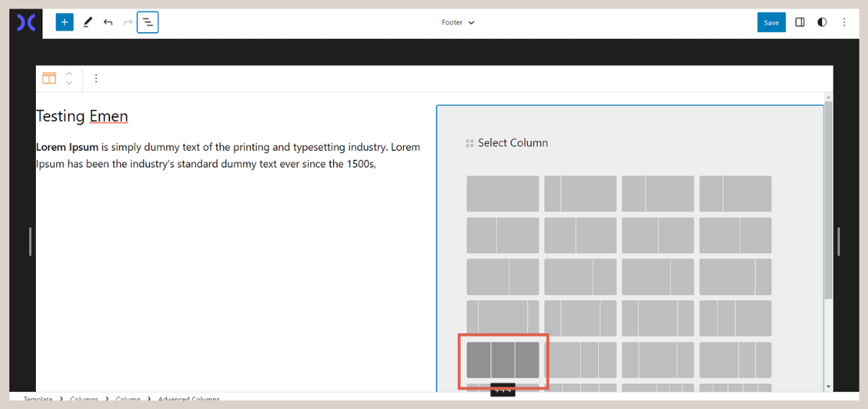Click the blue Save button
The height and width of the screenshot is (409, 868).
coord(771,23)
